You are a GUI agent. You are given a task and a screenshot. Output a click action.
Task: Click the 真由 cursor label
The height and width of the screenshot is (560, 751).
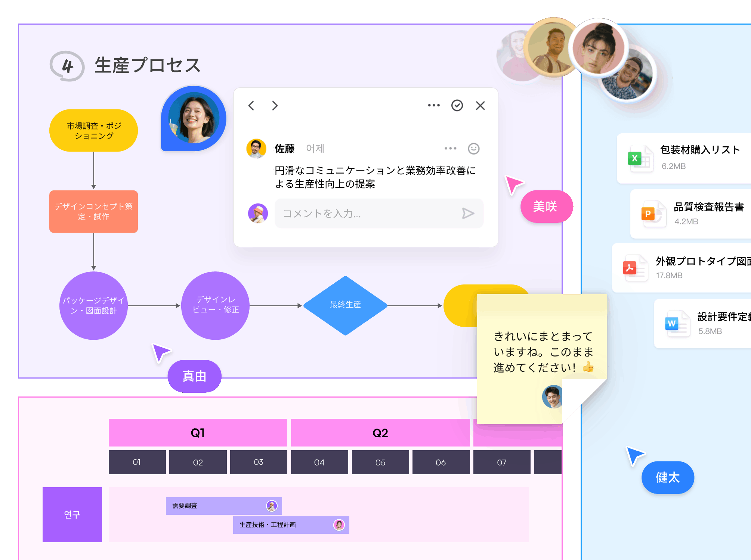194,376
